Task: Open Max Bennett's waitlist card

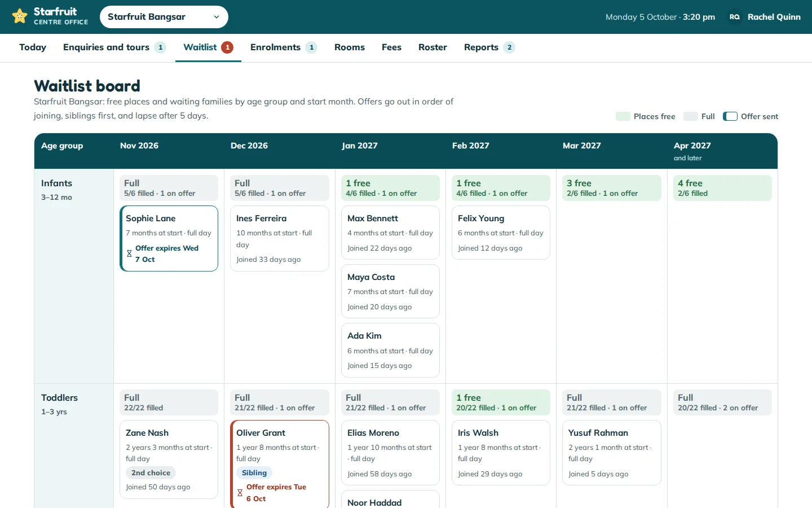Action: click(x=390, y=233)
